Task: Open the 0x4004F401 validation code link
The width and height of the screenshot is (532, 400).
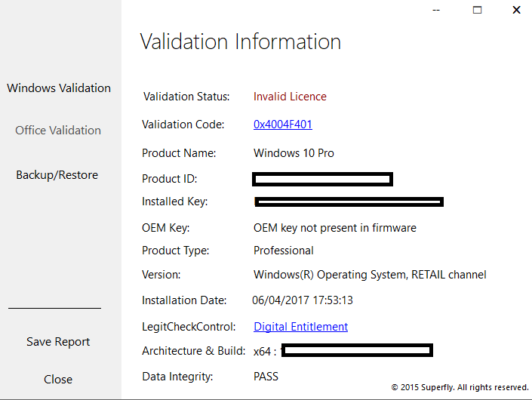Action: coord(283,125)
